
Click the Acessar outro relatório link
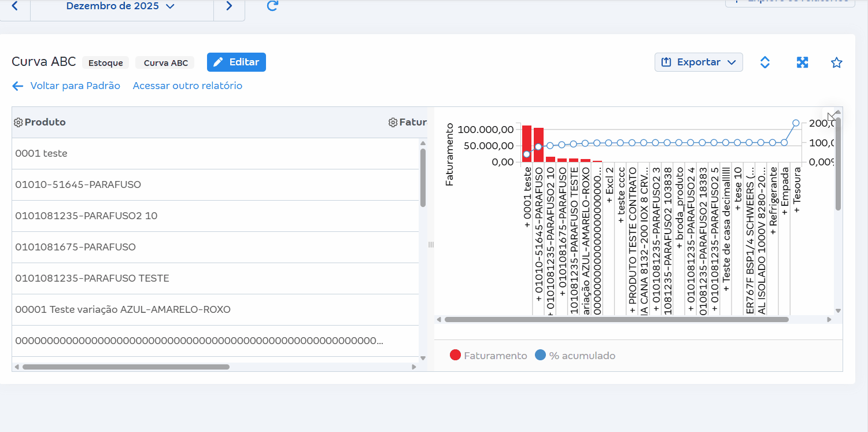pyautogui.click(x=187, y=86)
